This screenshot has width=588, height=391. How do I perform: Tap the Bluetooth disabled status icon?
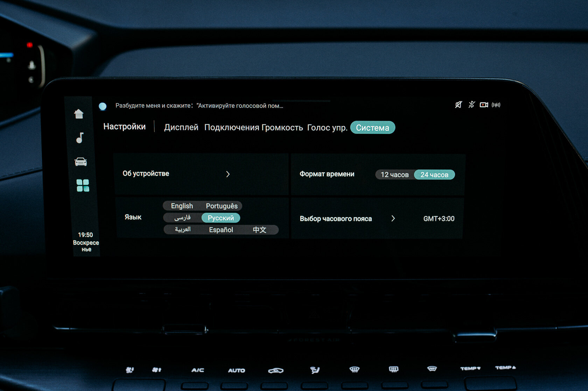pyautogui.click(x=471, y=105)
